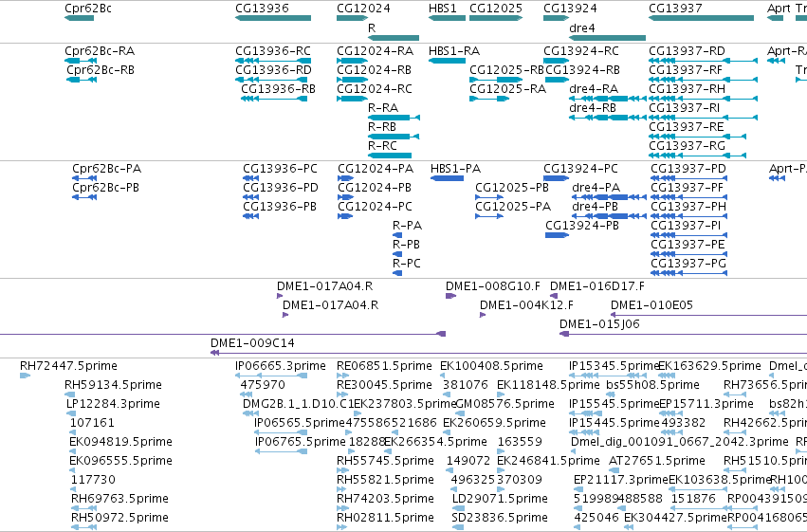Open the HBS1 gene label

443,9
